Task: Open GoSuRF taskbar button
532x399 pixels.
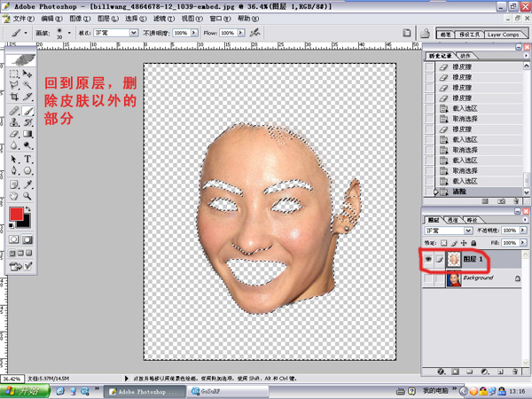Action: pos(227,392)
